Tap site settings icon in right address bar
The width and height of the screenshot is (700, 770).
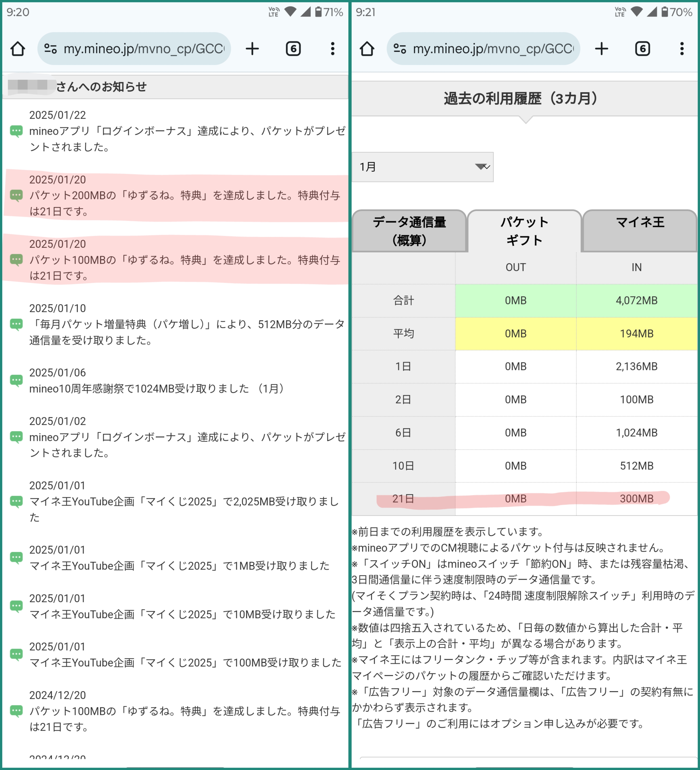point(400,49)
